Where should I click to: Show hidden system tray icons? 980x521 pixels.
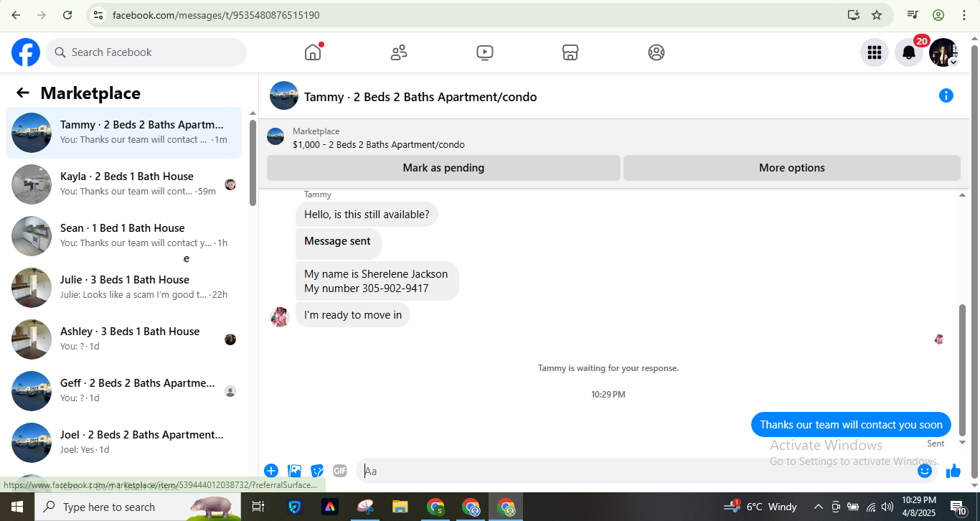click(818, 507)
